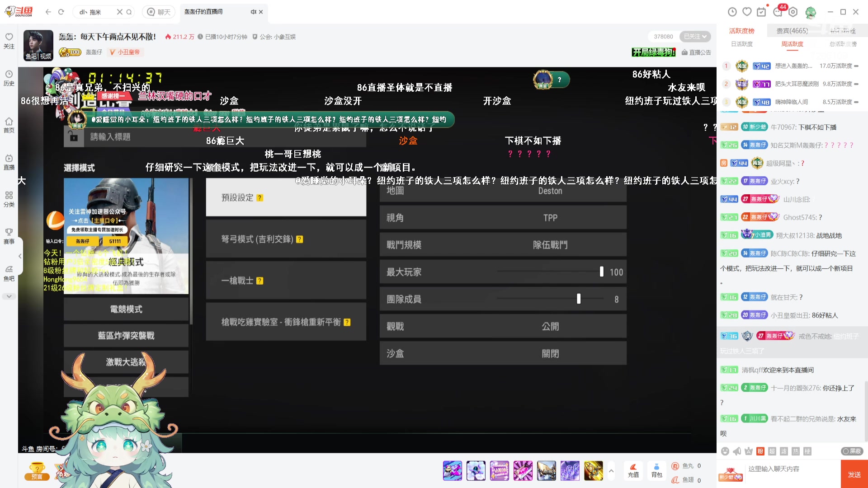Disable the 粉 fan badge filter
Image resolution: width=868 pixels, height=488 pixels.
(759, 450)
